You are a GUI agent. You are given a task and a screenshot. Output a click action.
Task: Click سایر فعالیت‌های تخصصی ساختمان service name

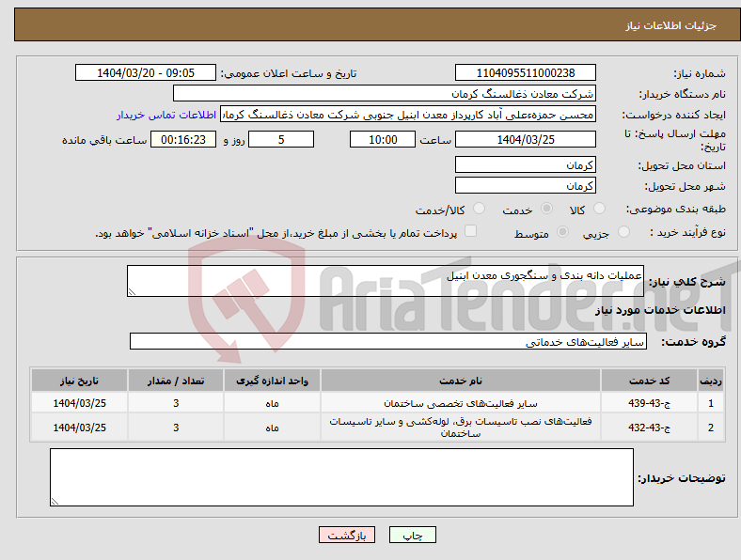(461, 404)
